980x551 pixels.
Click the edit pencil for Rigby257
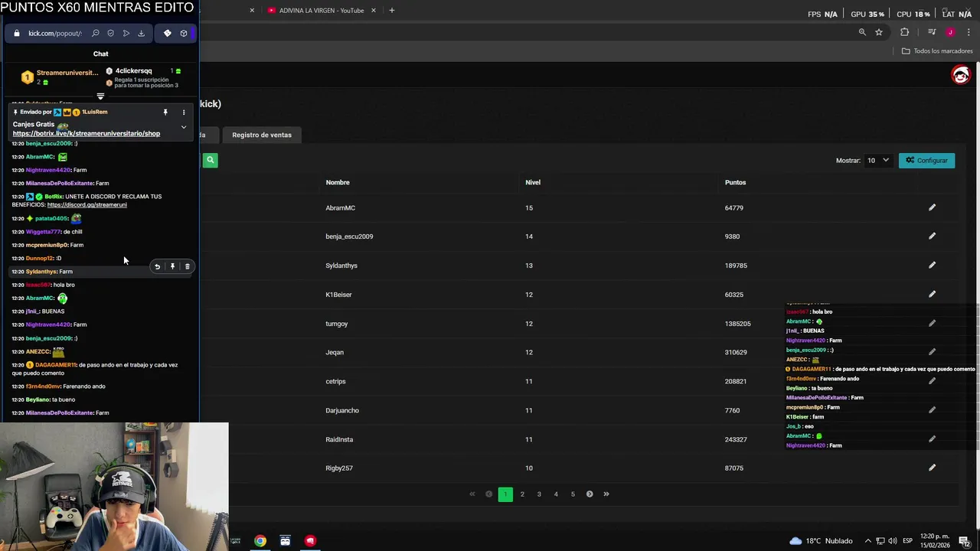point(932,468)
